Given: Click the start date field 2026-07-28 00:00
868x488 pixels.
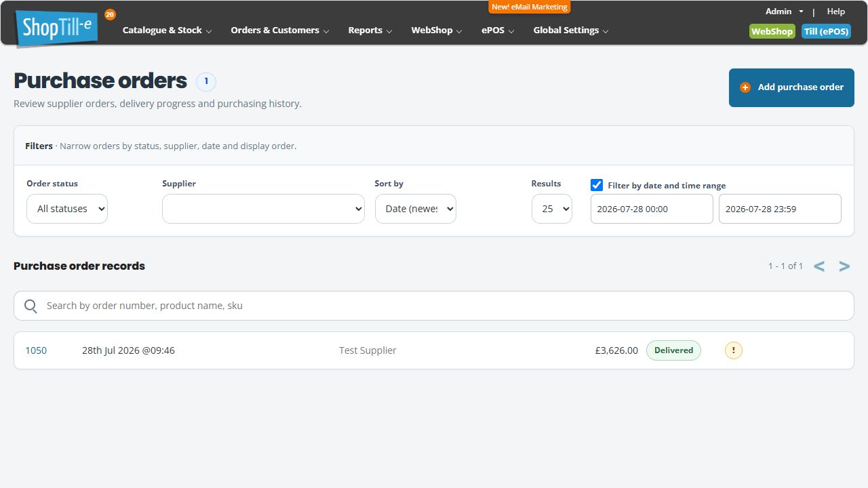Looking at the screenshot, I should click(652, 209).
